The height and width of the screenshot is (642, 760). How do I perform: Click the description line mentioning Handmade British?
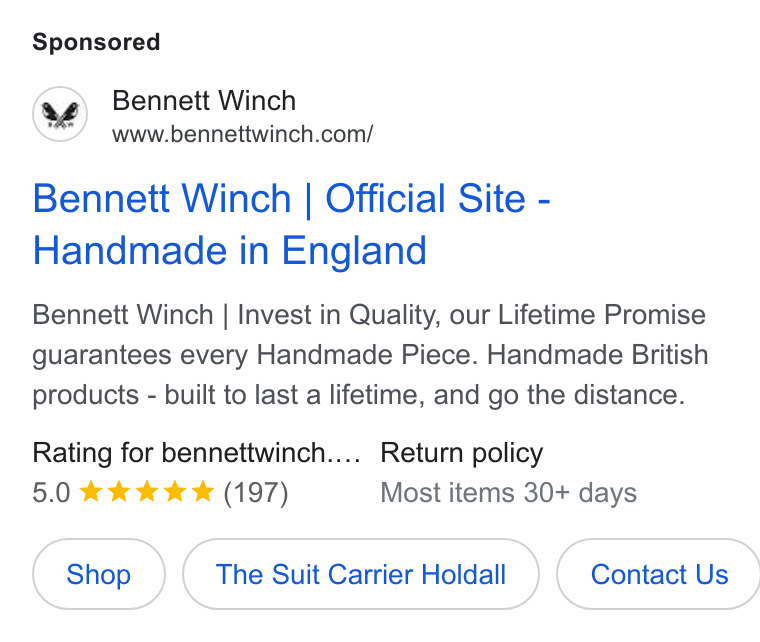pyautogui.click(x=370, y=355)
